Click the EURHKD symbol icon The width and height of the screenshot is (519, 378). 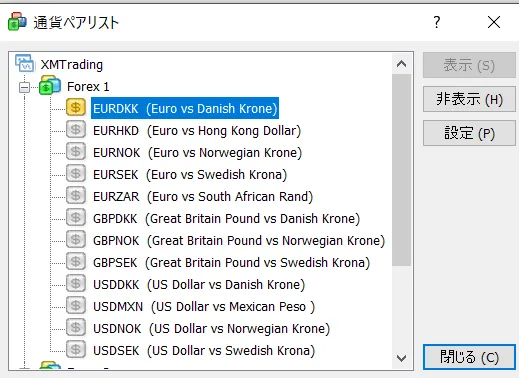click(x=76, y=129)
